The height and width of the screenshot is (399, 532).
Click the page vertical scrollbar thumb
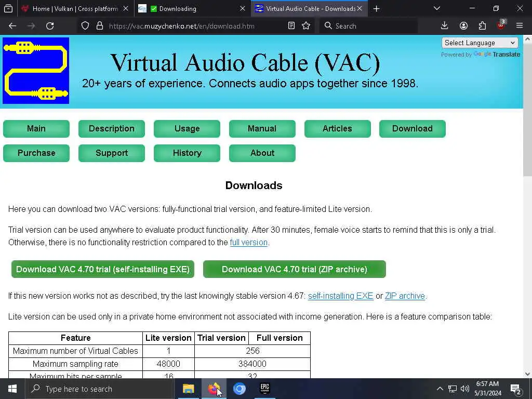click(x=527, y=110)
